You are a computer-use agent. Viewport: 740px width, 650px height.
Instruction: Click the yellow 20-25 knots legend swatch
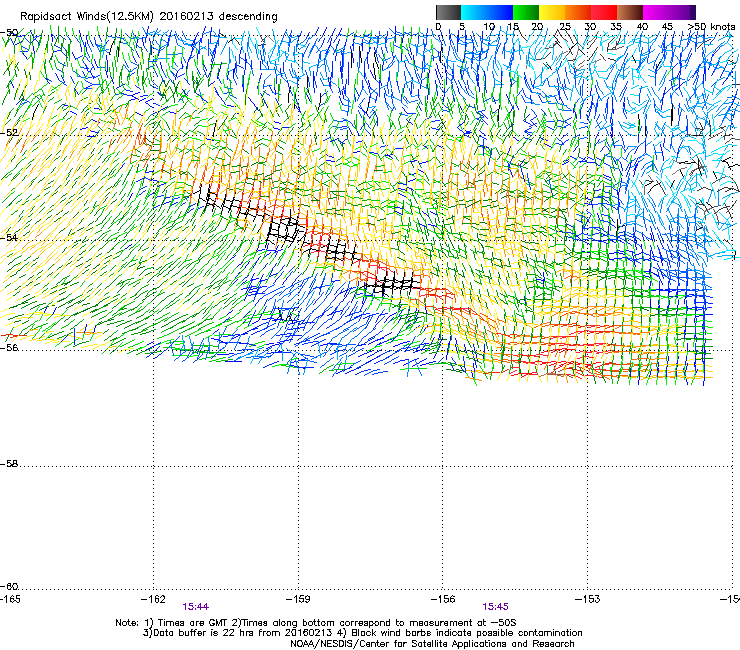point(552,12)
